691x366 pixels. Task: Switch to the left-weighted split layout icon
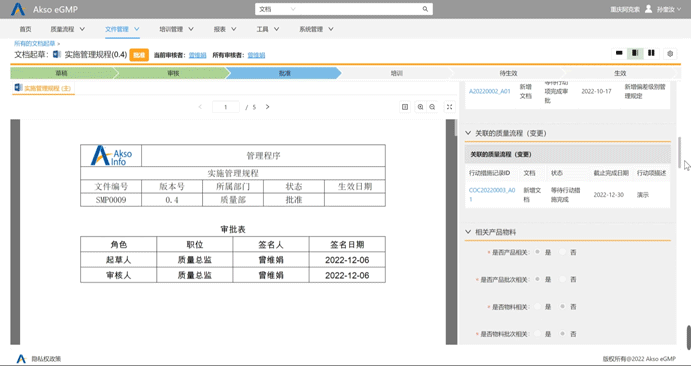(x=635, y=53)
